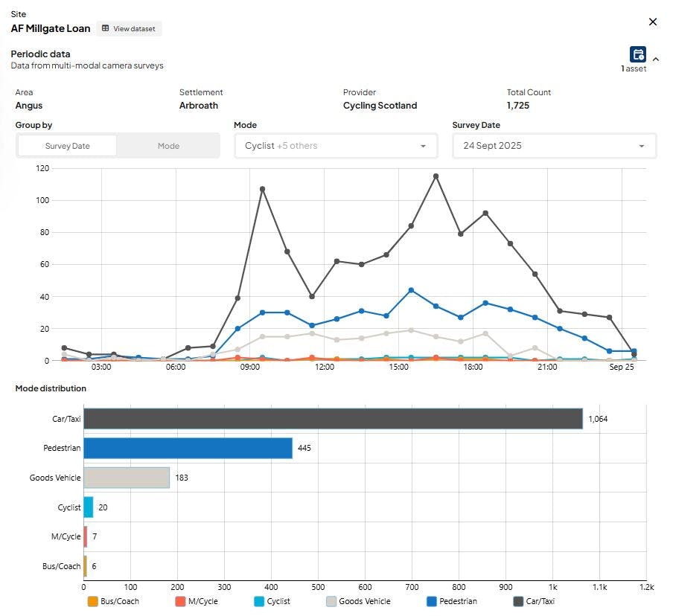Switch grouping to Mode tab
673x616 pixels.
(x=168, y=146)
